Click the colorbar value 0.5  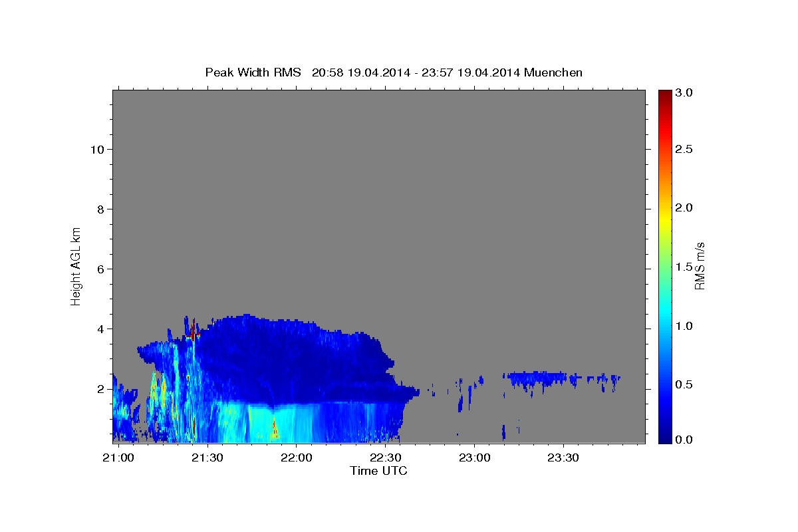684,384
